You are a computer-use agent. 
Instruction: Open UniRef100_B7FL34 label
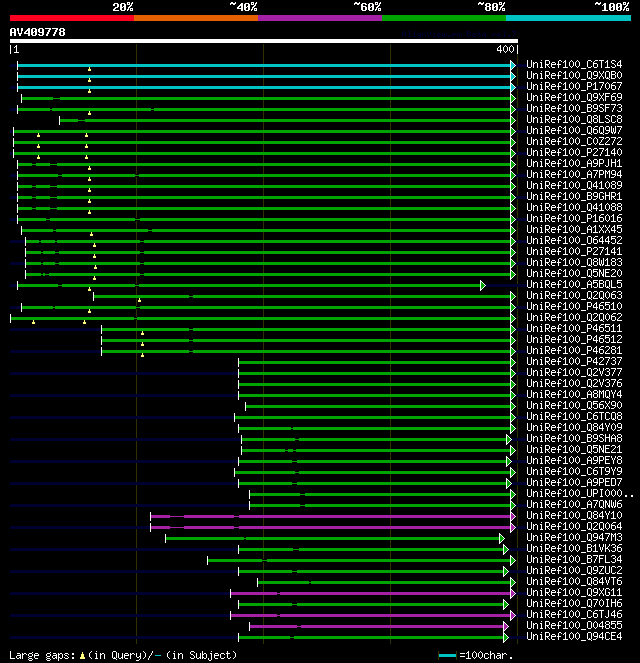[x=574, y=559]
